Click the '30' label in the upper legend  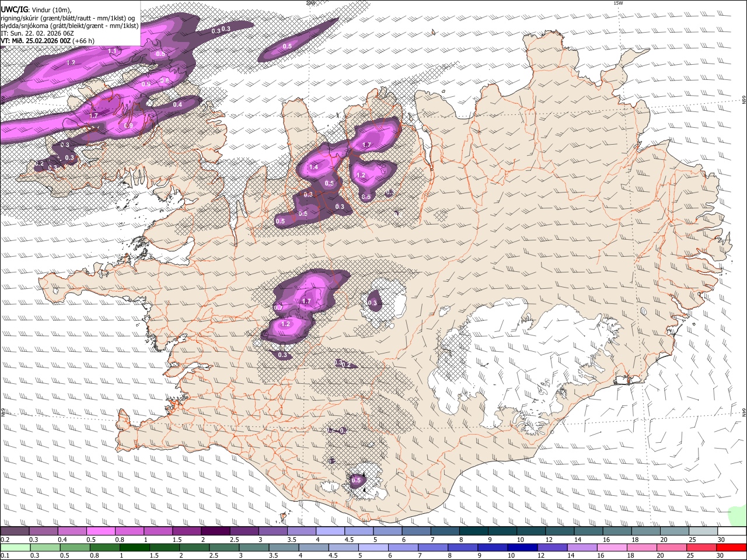pos(721,540)
